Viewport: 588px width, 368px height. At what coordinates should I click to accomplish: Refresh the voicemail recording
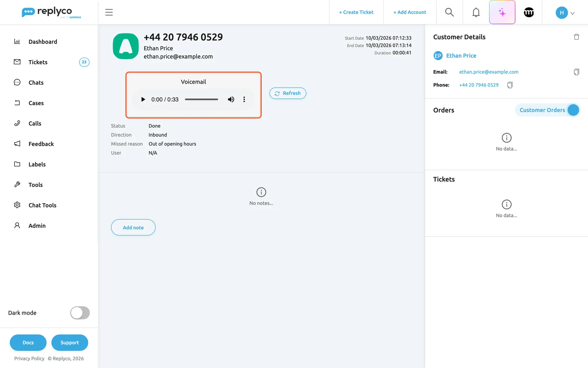288,93
